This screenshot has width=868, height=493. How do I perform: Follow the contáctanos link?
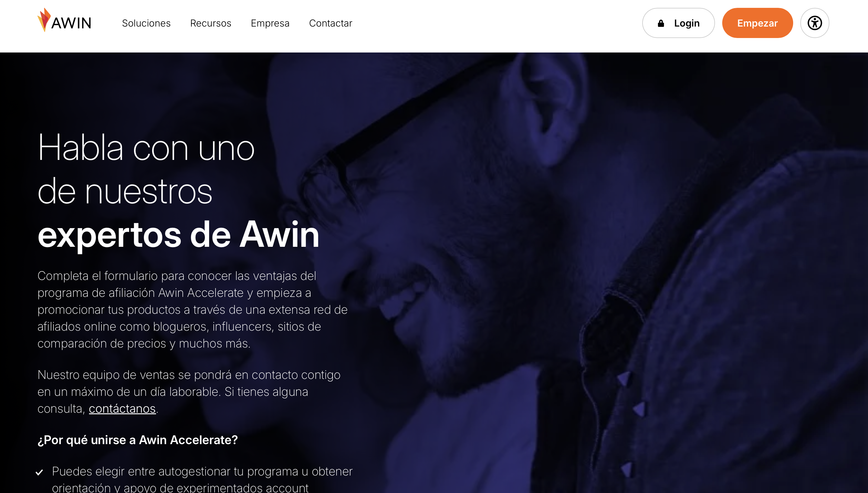(x=122, y=409)
